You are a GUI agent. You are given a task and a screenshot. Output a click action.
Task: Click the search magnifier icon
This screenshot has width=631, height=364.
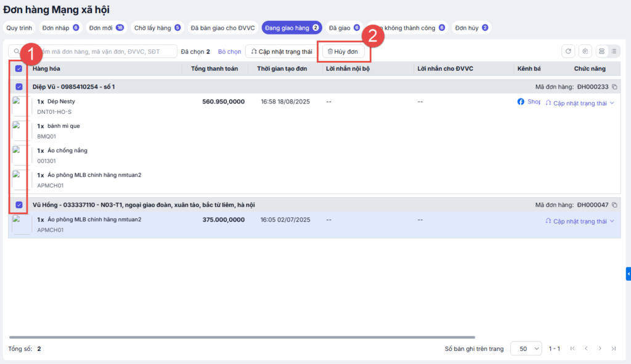click(x=17, y=52)
